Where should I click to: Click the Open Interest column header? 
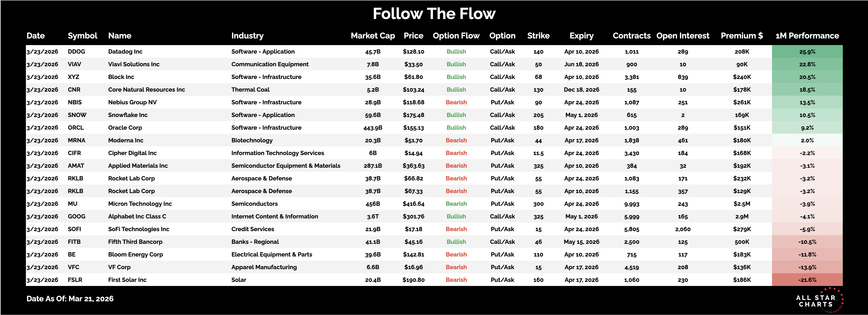(683, 36)
